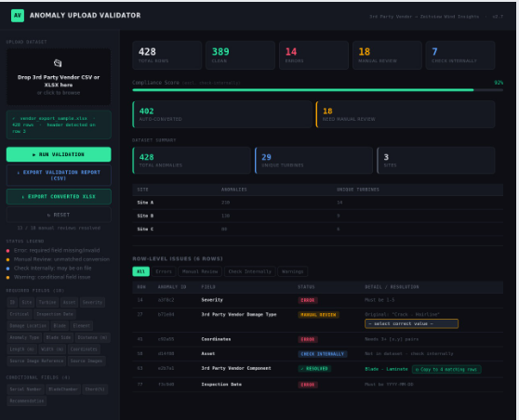The image size is (519, 420).
Task: Click the 29 Unique Turbines card
Action: tap(313, 161)
